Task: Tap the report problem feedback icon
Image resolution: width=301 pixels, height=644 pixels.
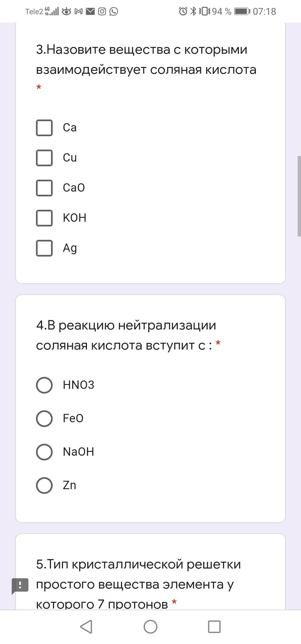Action: point(20,585)
